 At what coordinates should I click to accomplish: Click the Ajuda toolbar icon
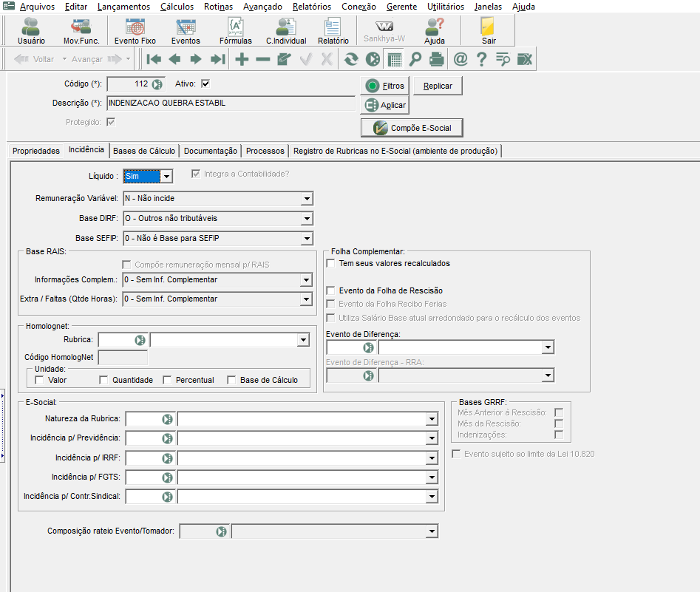(435, 31)
